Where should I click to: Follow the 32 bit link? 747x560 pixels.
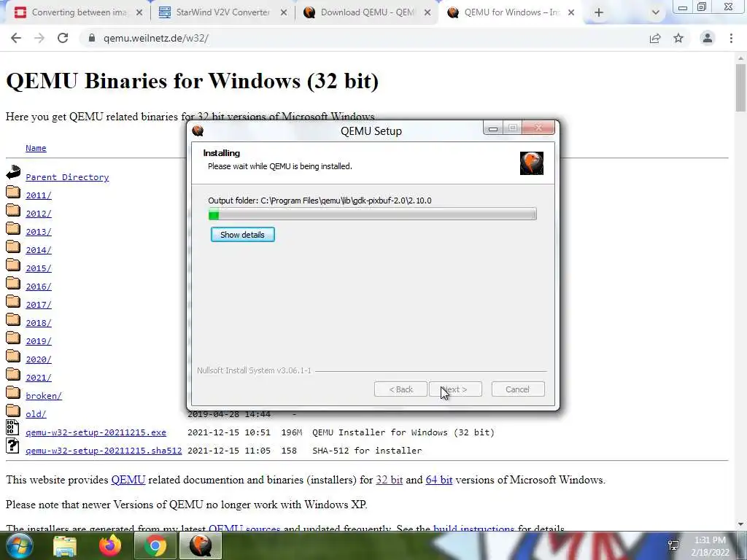[x=390, y=480]
